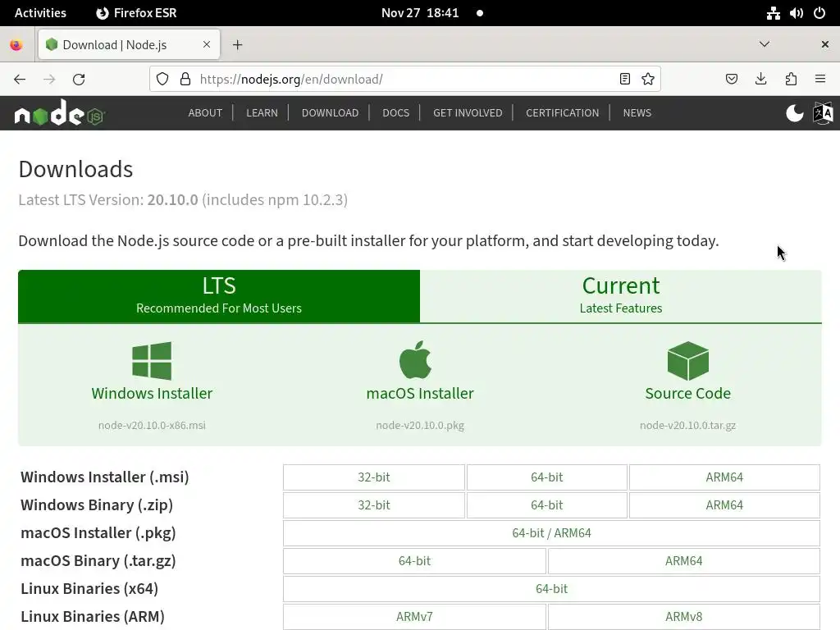Open the volume speaker icon
840x630 pixels.
[x=797, y=13]
